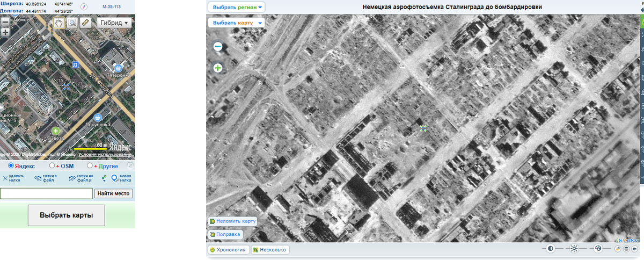The width and height of the screenshot is (644, 260).
Task: Click the bus stop marker on Yandex map
Action: (x=76, y=64)
